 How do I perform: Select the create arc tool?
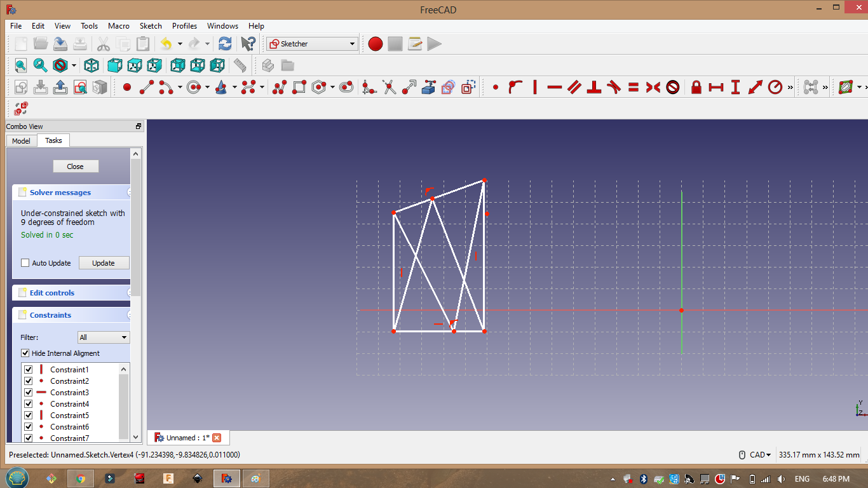click(x=166, y=87)
